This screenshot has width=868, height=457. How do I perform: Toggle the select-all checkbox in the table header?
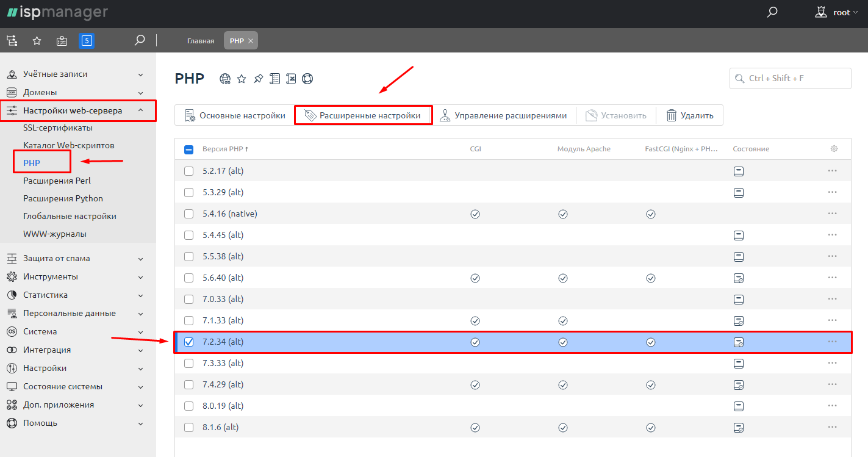click(189, 149)
